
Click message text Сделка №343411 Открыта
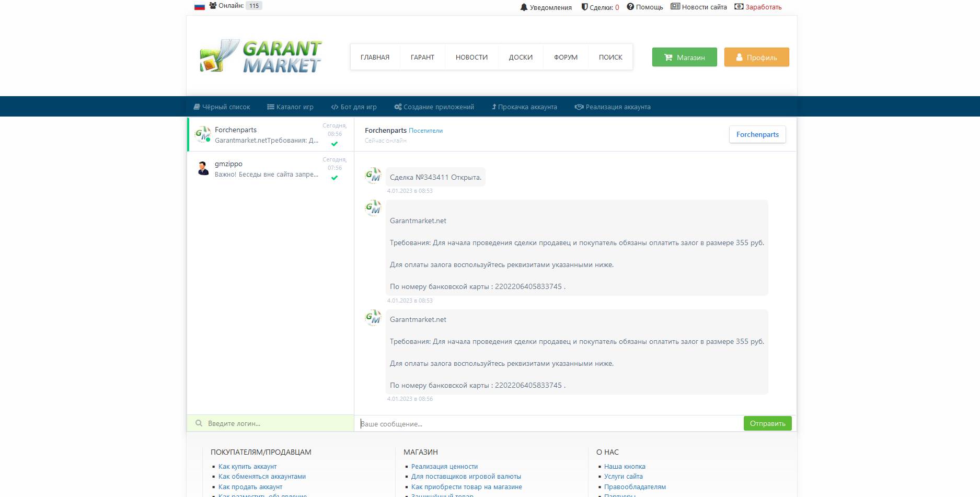435,177
